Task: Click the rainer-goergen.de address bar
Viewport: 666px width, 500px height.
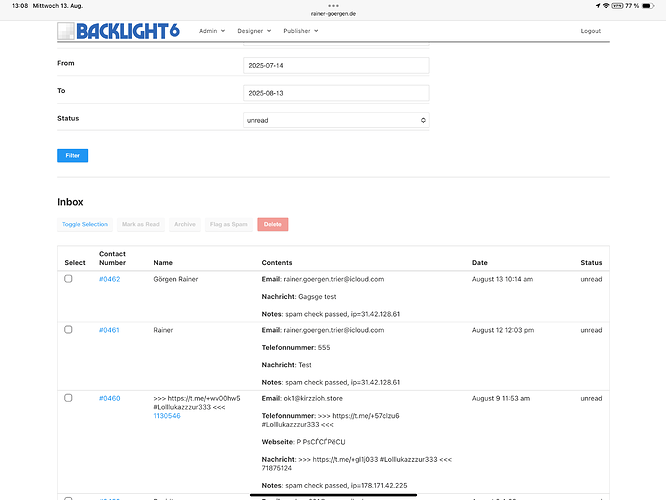Action: [333, 14]
